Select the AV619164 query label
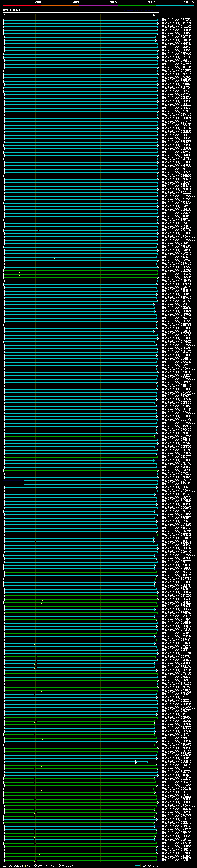Screen dimensions: 197x868 coord(11,10)
